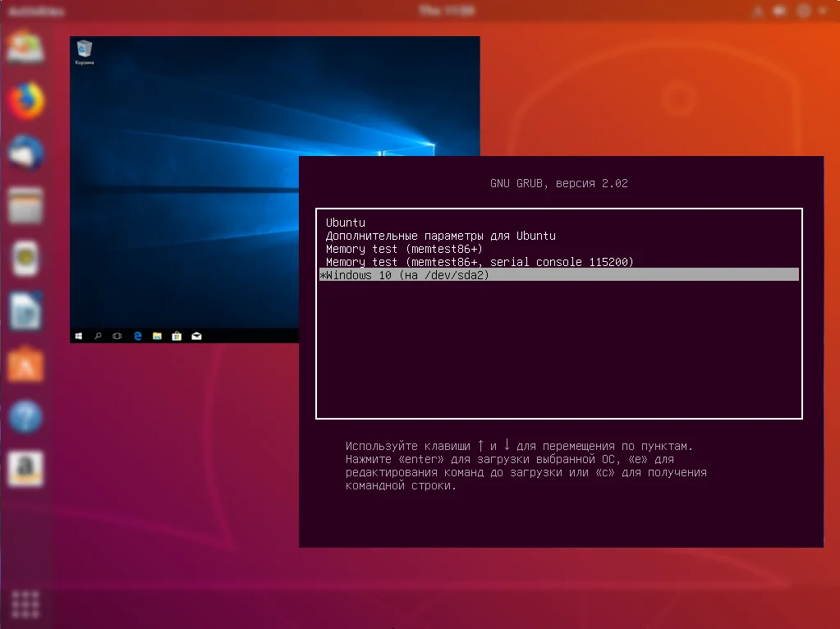Launch Microsoft Edge from Windows taskbar
840x629 pixels.
click(138, 336)
